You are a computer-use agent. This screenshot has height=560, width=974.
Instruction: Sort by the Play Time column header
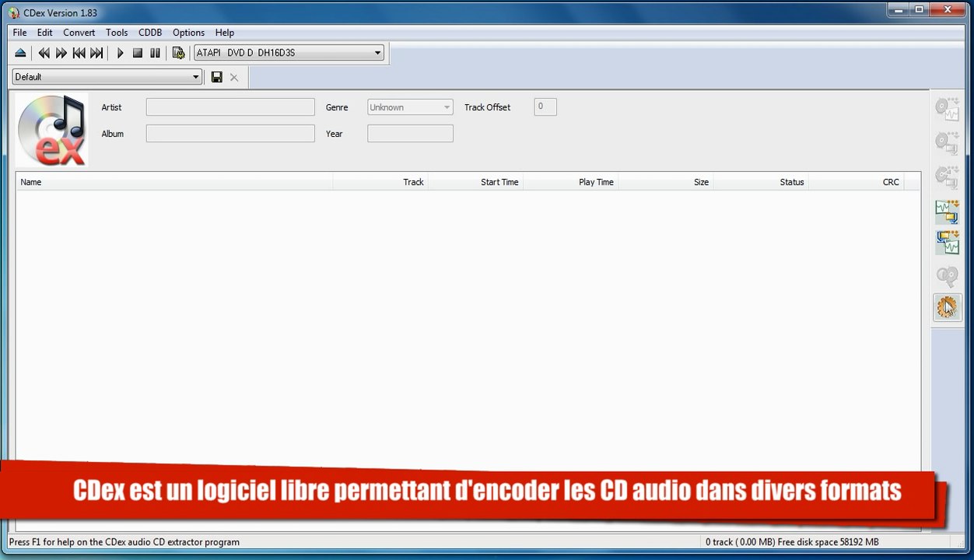570,182
